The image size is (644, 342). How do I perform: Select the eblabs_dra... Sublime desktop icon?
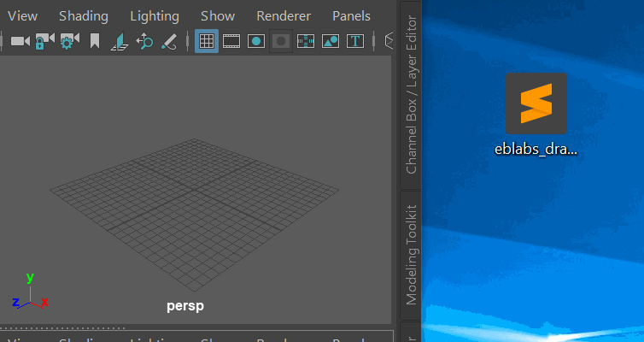(536, 103)
